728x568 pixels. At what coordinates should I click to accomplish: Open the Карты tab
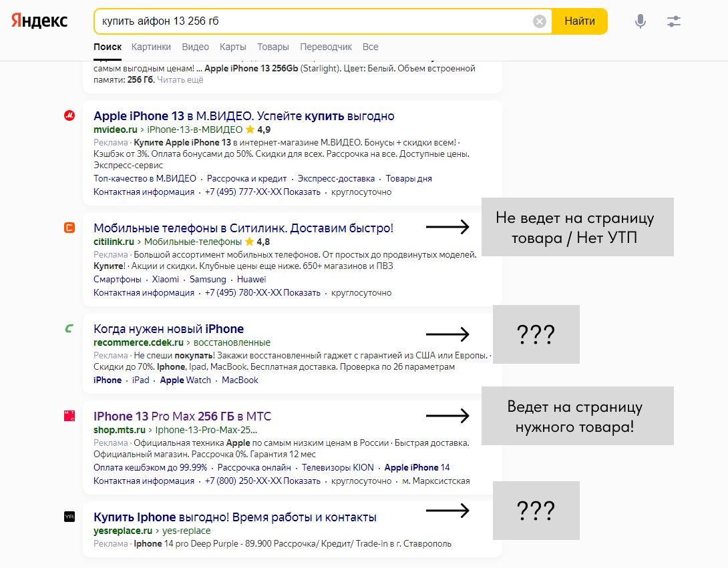click(x=232, y=47)
